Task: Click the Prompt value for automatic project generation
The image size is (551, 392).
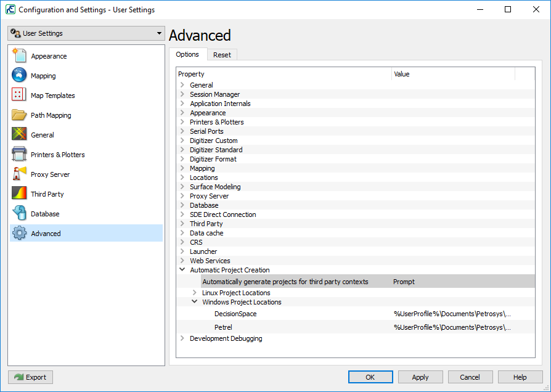Action: click(404, 282)
